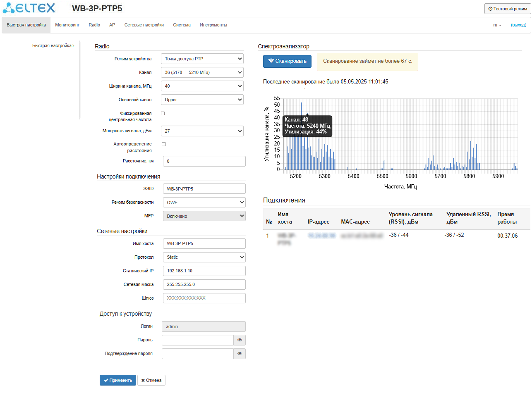Open device mode dropdown
The image size is (532, 393).
point(202,59)
